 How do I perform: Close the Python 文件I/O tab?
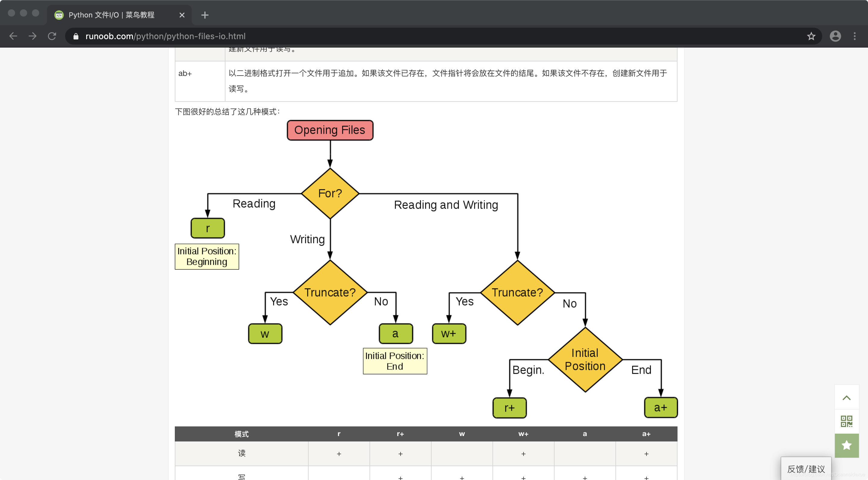[x=182, y=15]
